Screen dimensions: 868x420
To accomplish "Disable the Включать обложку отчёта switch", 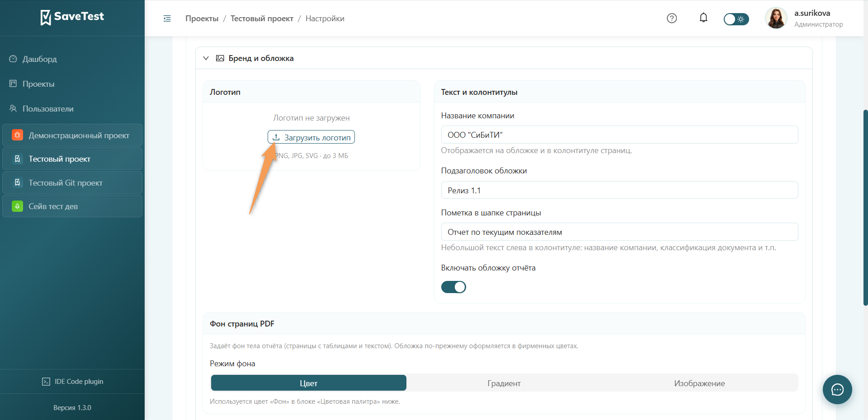I will [x=453, y=287].
